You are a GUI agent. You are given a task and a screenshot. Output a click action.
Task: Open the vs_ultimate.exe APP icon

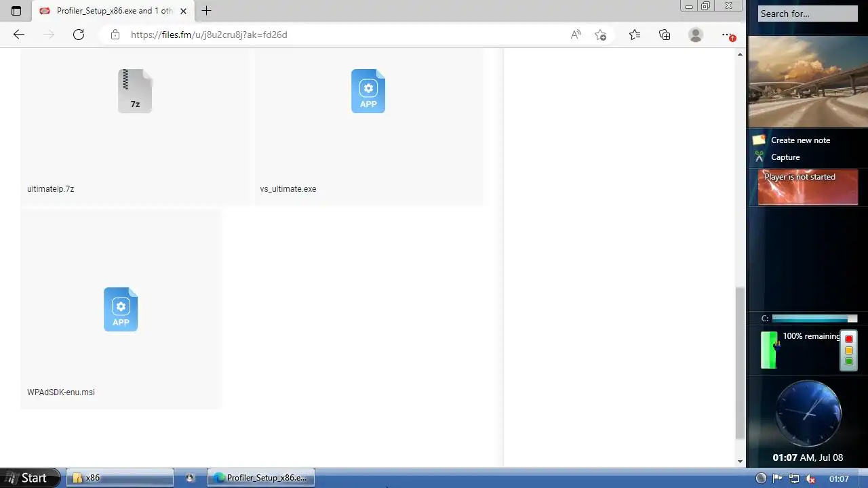click(x=368, y=91)
